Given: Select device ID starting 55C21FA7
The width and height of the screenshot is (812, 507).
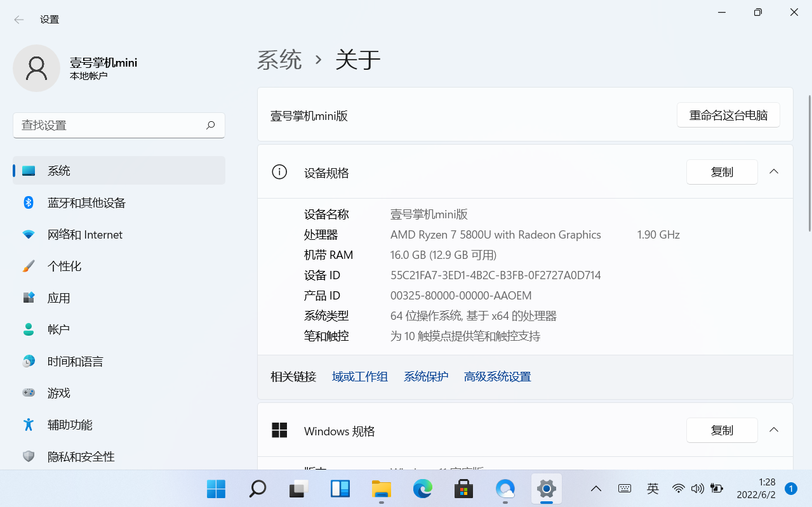Looking at the screenshot, I should [x=495, y=275].
